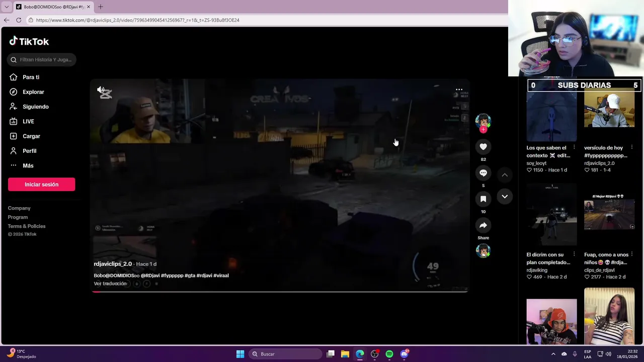Open the Company footer link
The width and height of the screenshot is (644, 362).
point(19,208)
